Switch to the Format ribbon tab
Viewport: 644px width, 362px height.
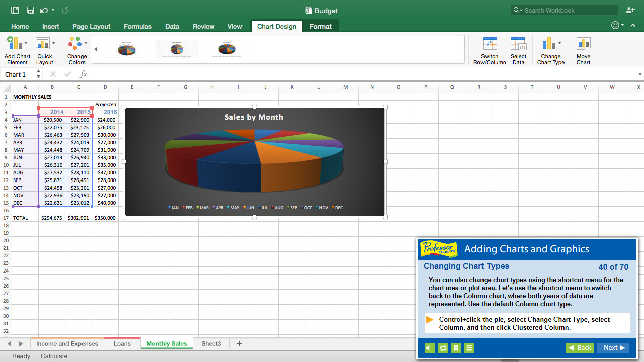point(320,26)
